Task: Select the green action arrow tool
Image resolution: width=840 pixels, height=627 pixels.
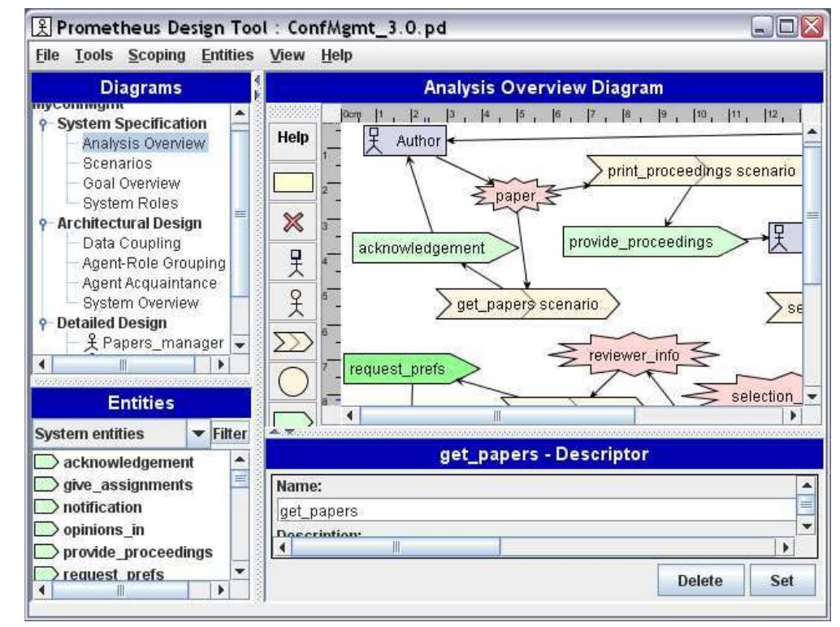Action: 293,419
